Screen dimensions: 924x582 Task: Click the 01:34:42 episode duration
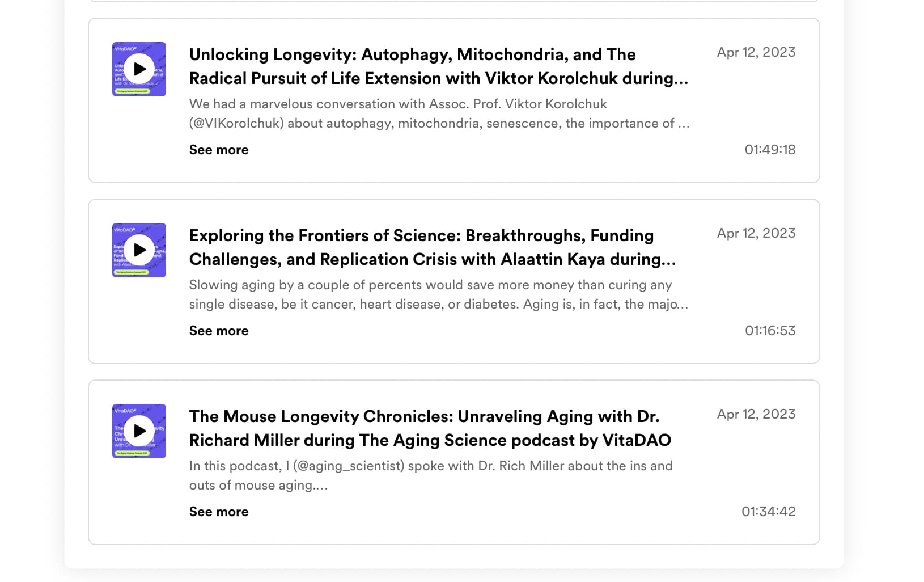[x=768, y=512]
